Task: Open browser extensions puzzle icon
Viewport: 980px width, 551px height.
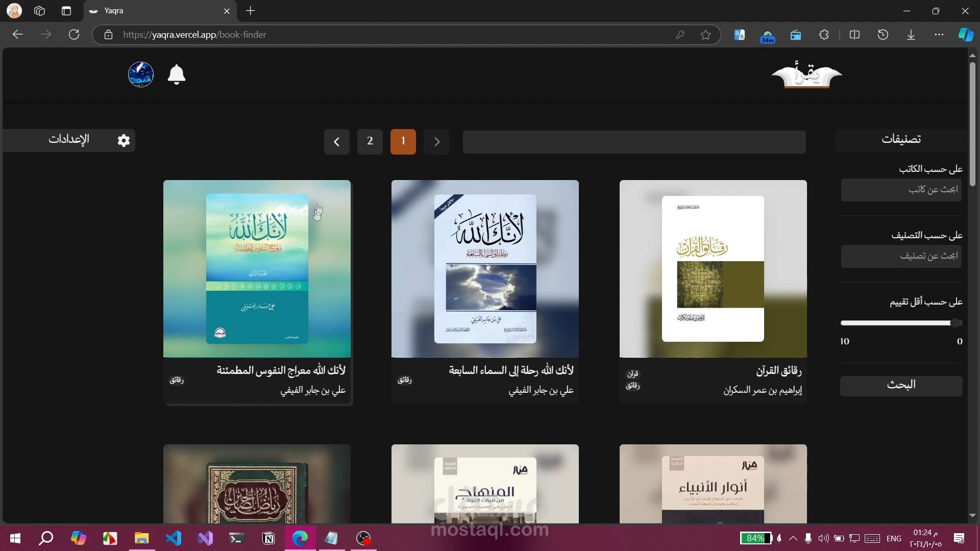Action: (x=823, y=35)
